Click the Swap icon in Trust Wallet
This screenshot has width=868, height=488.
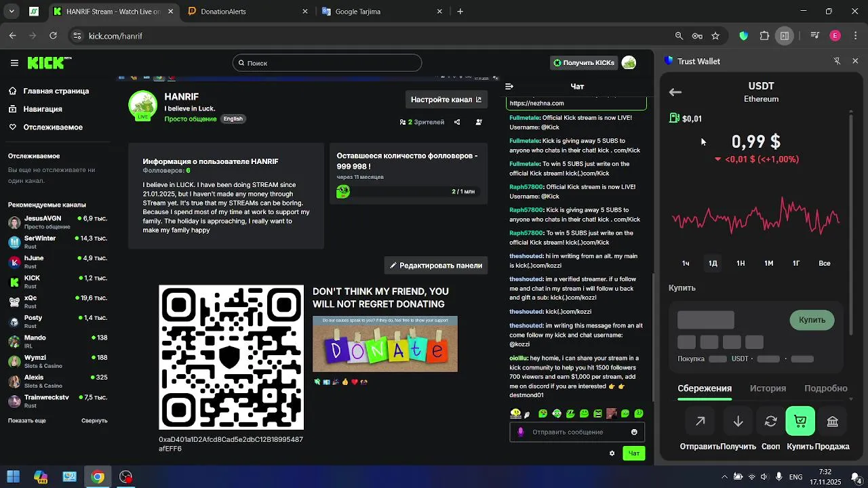pyautogui.click(x=771, y=422)
